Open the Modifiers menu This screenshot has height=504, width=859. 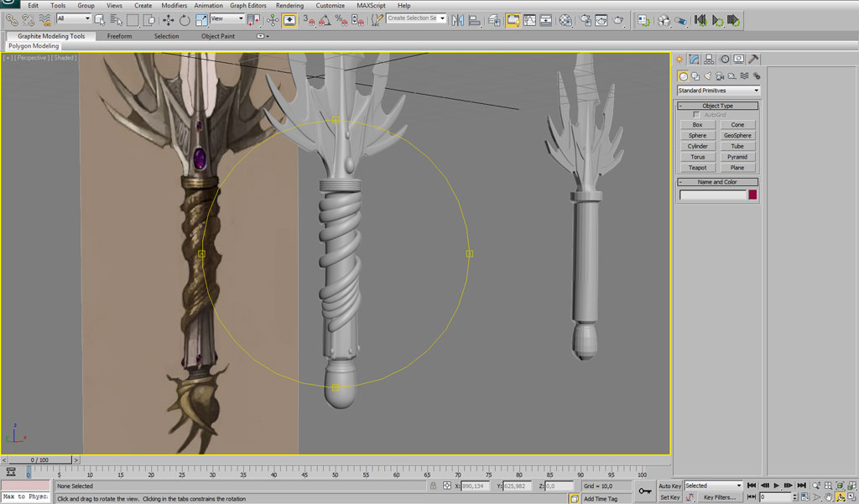[x=174, y=6]
